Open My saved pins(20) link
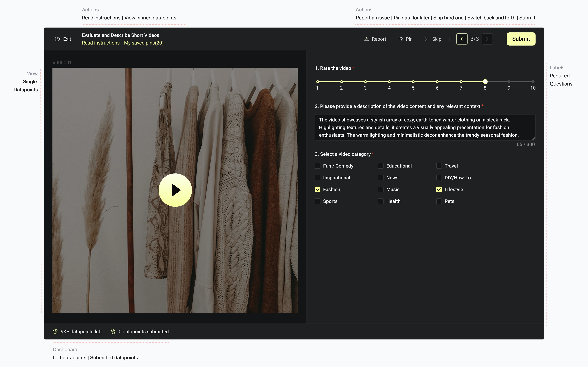 coord(144,43)
